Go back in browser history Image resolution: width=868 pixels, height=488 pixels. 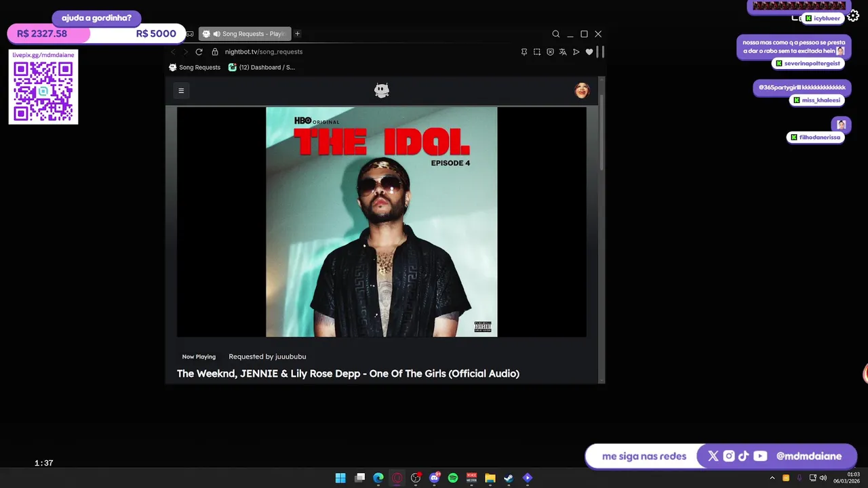click(x=173, y=52)
